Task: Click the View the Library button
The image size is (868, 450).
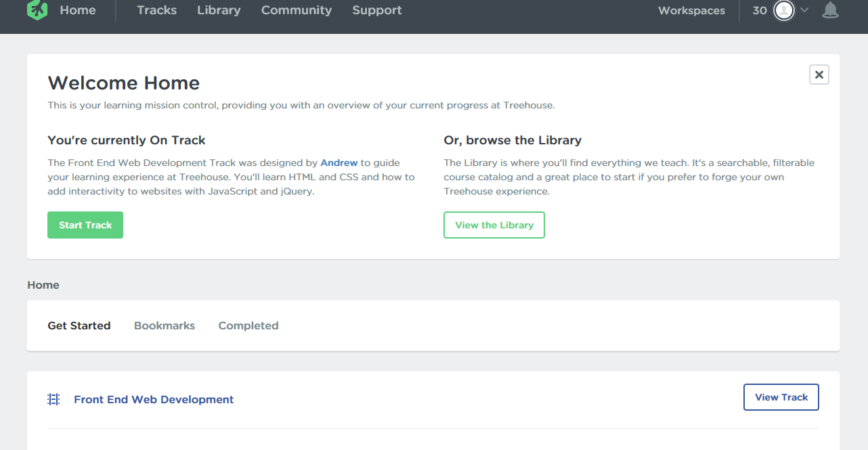Action: pyautogui.click(x=494, y=225)
